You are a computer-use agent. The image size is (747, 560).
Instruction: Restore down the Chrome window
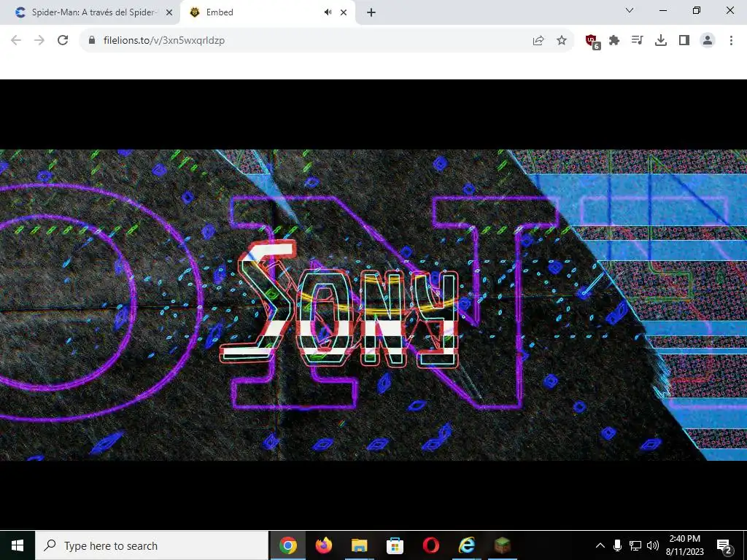(697, 10)
